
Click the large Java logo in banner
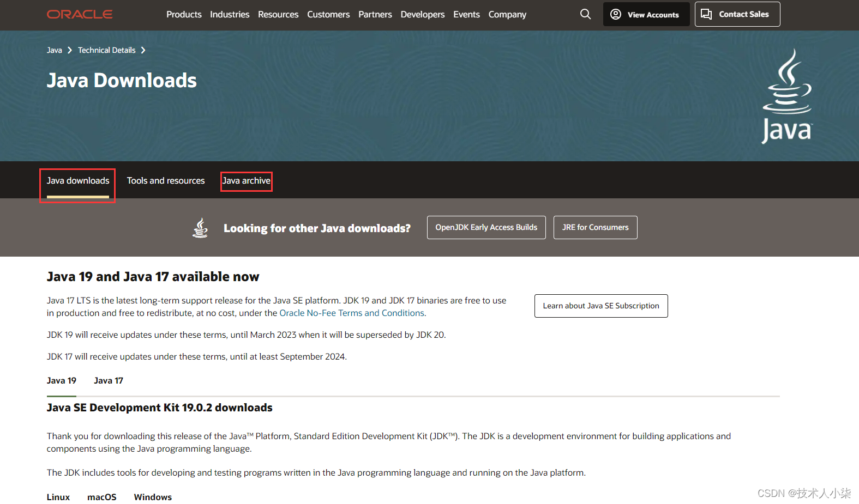[786, 96]
